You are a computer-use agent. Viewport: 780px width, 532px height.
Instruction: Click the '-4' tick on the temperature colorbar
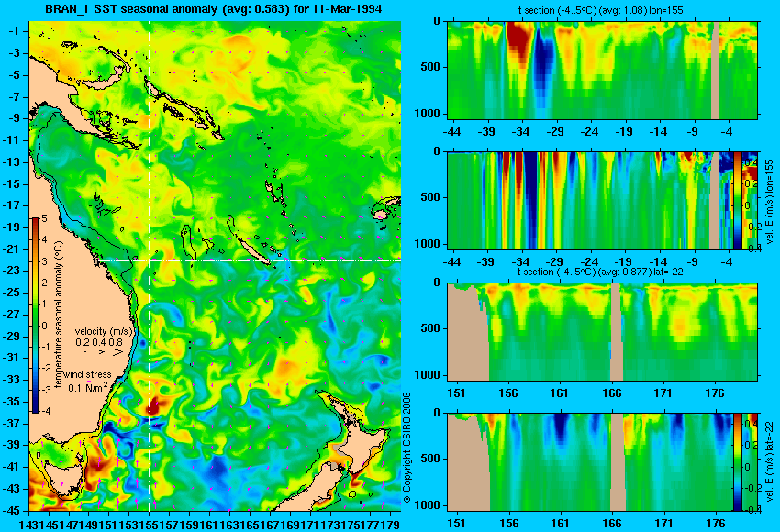45,412
